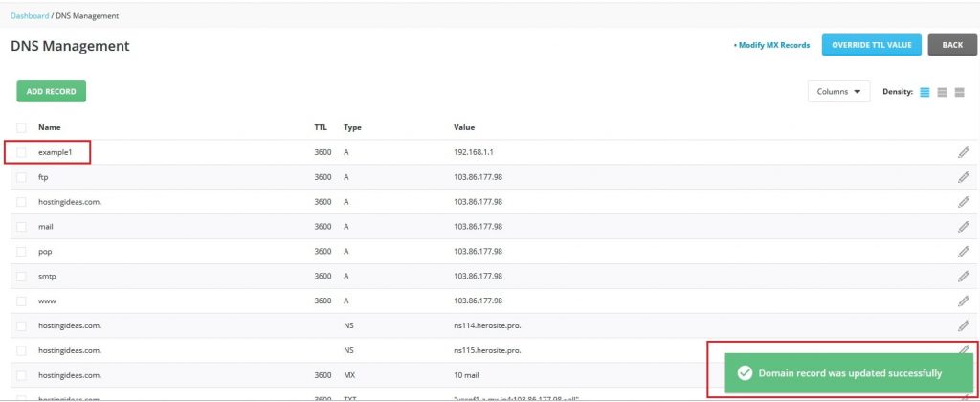This screenshot has height=402, width=980.
Task: Check the ns114 NS row checkbox
Action: 21,325
